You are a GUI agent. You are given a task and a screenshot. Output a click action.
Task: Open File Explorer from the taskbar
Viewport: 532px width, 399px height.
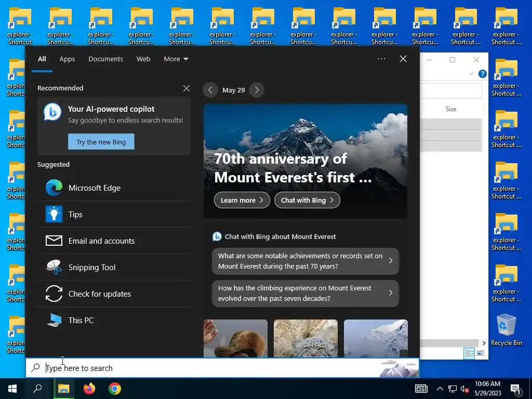(63, 389)
